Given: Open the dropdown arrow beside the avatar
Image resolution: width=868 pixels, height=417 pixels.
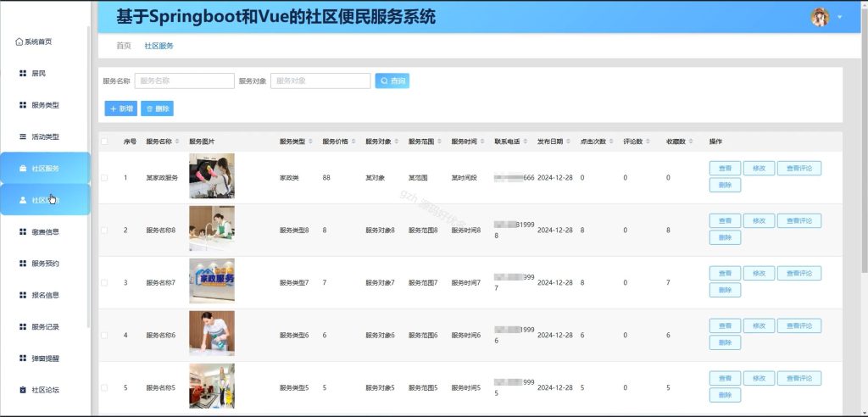Looking at the screenshot, I should pos(840,17).
